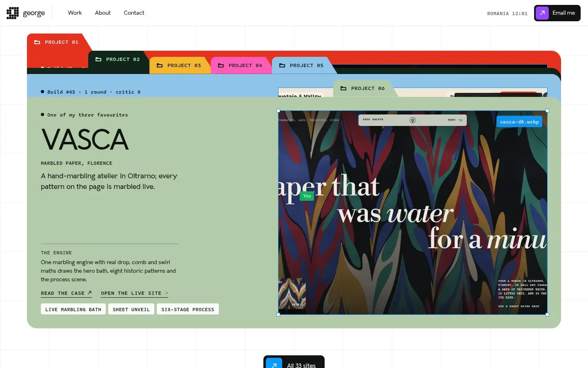Image resolution: width=588 pixels, height=368 pixels.
Task: Click the Email me button label
Action: click(563, 13)
